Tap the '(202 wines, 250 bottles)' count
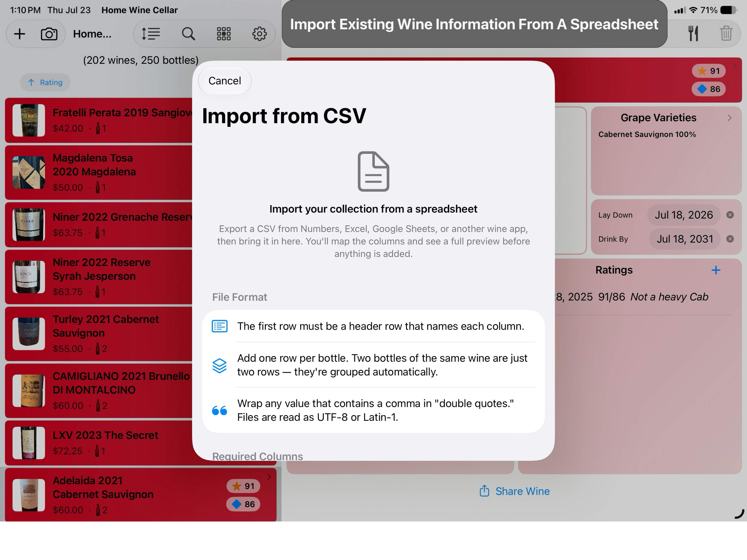This screenshot has width=747, height=560. 141,60
